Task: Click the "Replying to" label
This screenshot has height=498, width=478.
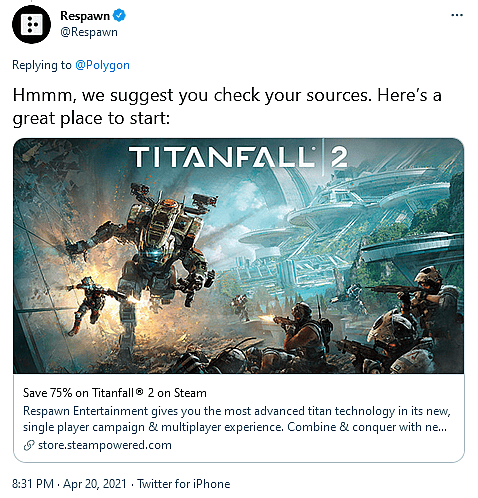Action: tap(42, 65)
